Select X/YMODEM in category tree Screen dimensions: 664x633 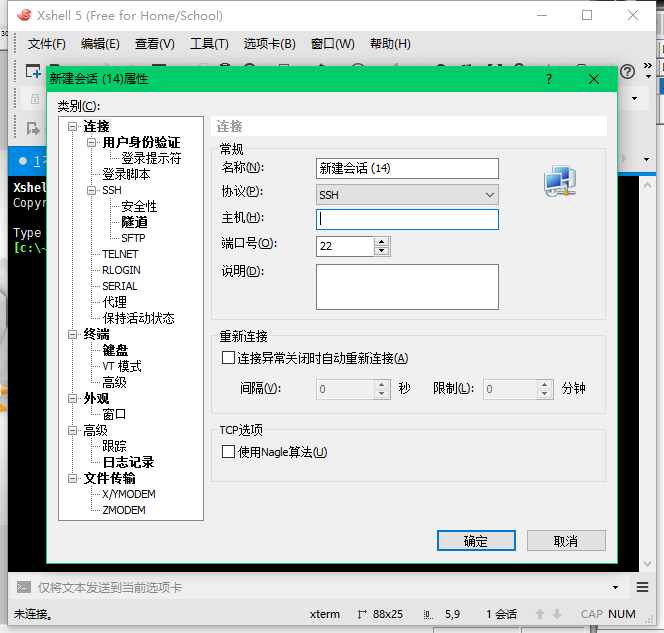pyautogui.click(x=129, y=494)
